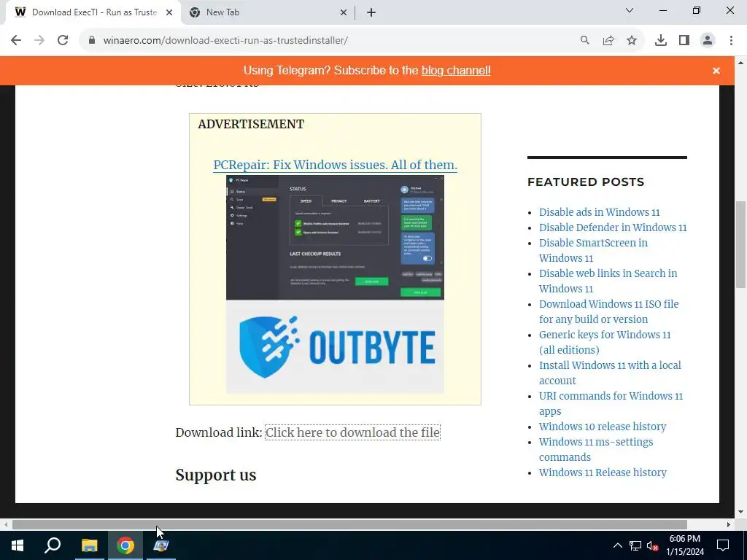
Task: Open Windows 11 Release history
Action: pyautogui.click(x=603, y=472)
